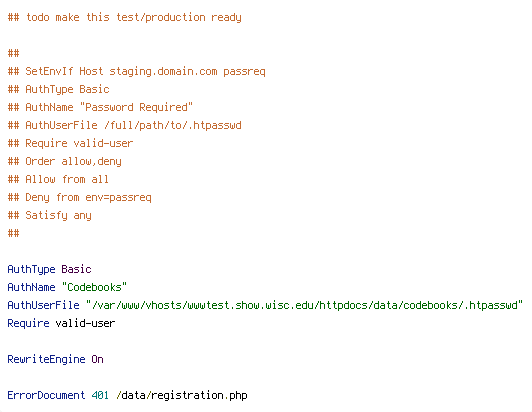Click the On value after RewriteEngine
Viewport: 532px width, 412px height.
tap(97, 359)
